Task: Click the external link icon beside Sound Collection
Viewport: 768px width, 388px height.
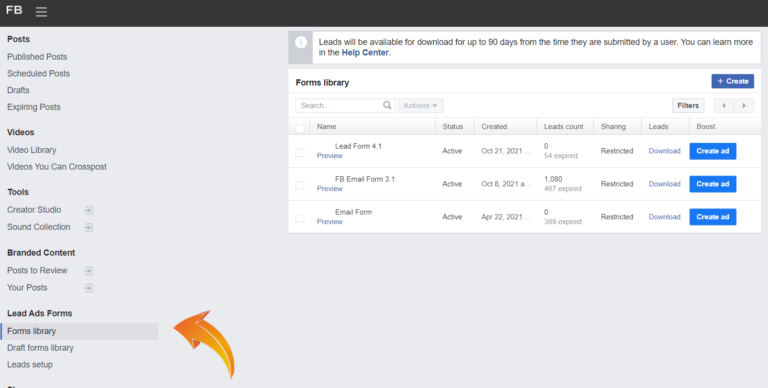Action: [89, 227]
